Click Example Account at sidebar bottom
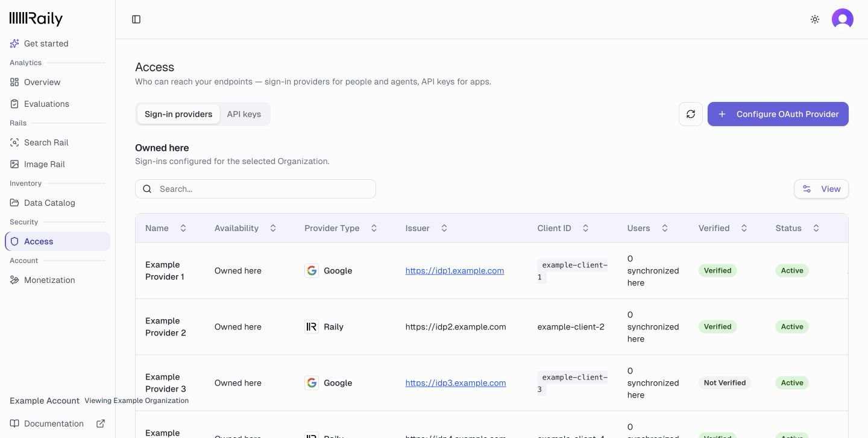This screenshot has width=868, height=438. [x=45, y=401]
